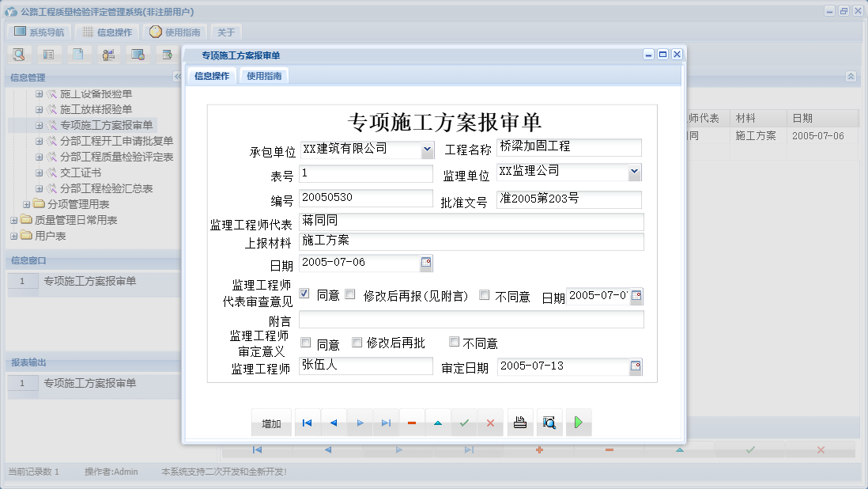Open the 监理单位 dropdown list

(635, 172)
